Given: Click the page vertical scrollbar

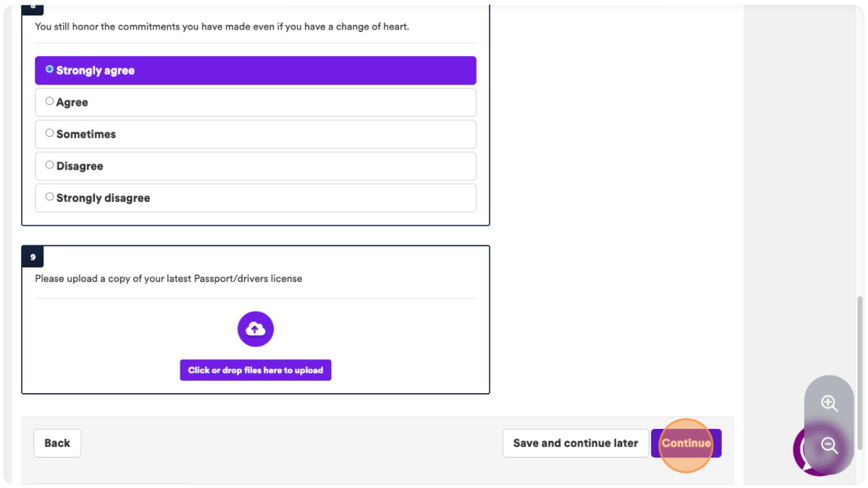Looking at the screenshot, I should tap(859, 374).
